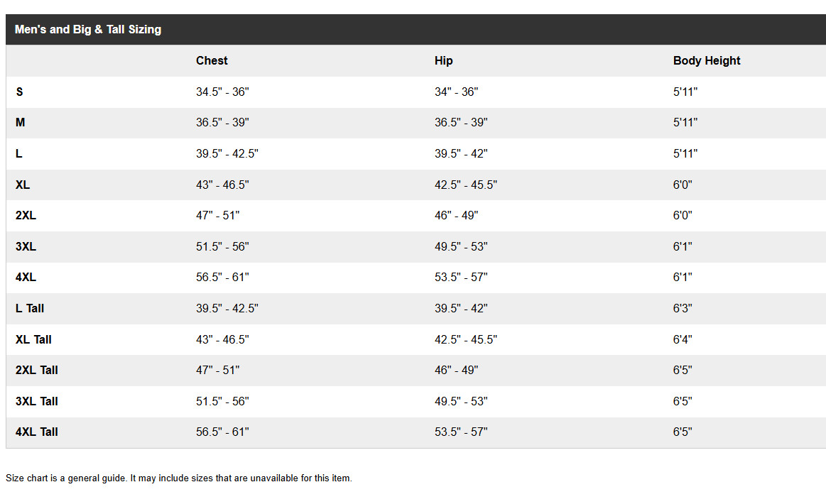826x504 pixels.
Task: Click the 3XL Tall row label
Action: (37, 402)
